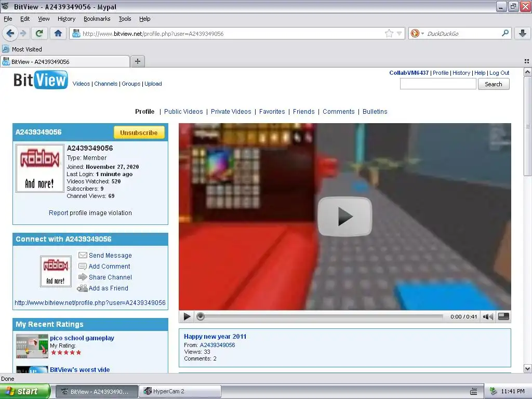Click the Send Message link text
The image size is (532, 399).
(x=110, y=256)
